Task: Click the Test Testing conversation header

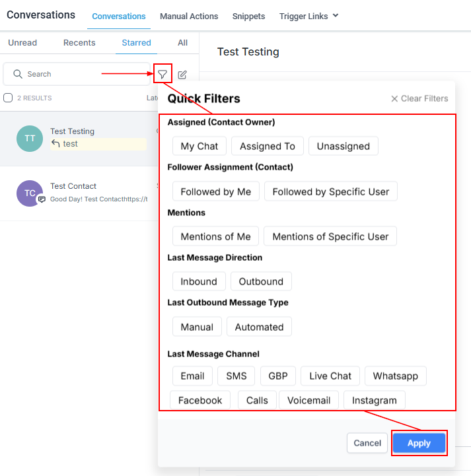Action: [x=248, y=52]
